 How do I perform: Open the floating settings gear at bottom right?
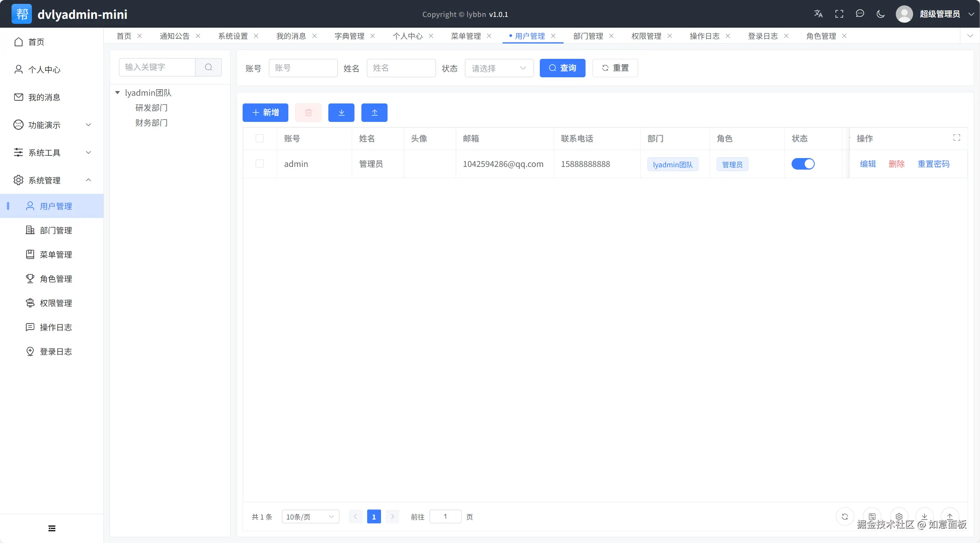[898, 517]
